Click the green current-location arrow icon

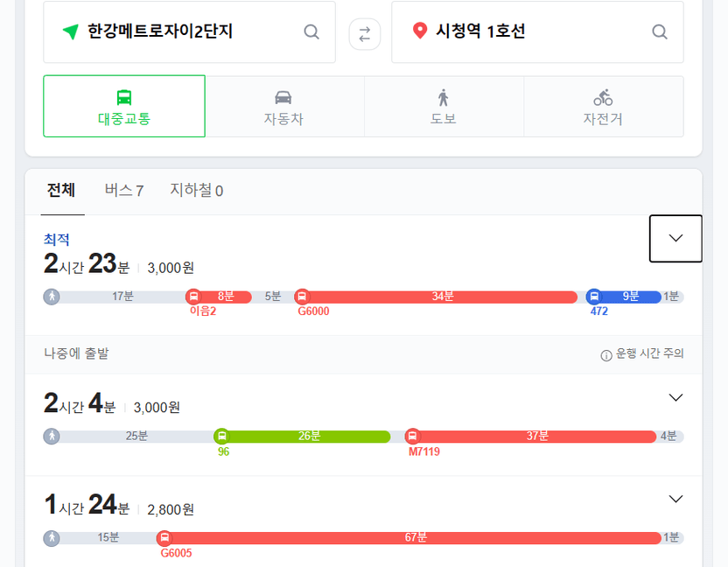pyautogui.click(x=71, y=31)
